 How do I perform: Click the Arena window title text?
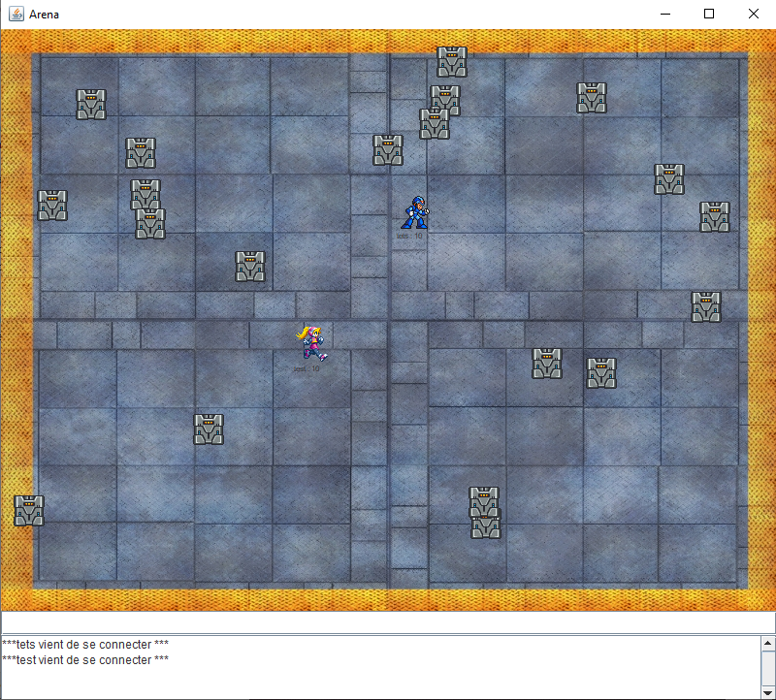pos(44,15)
